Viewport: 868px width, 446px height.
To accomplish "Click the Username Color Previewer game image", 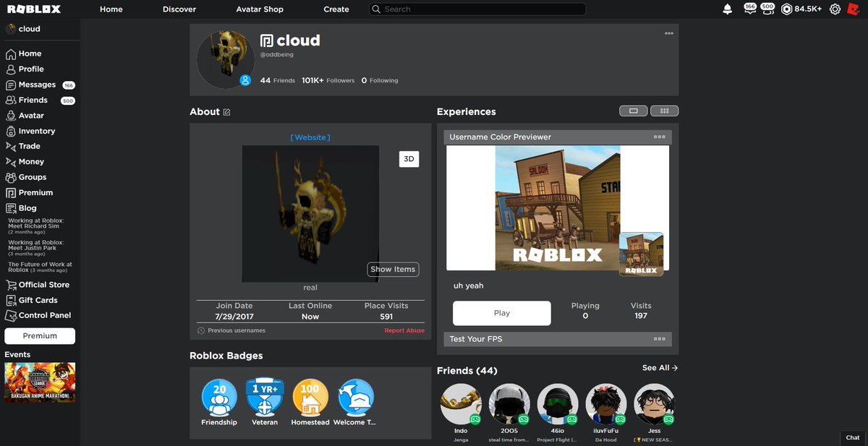I will click(558, 208).
